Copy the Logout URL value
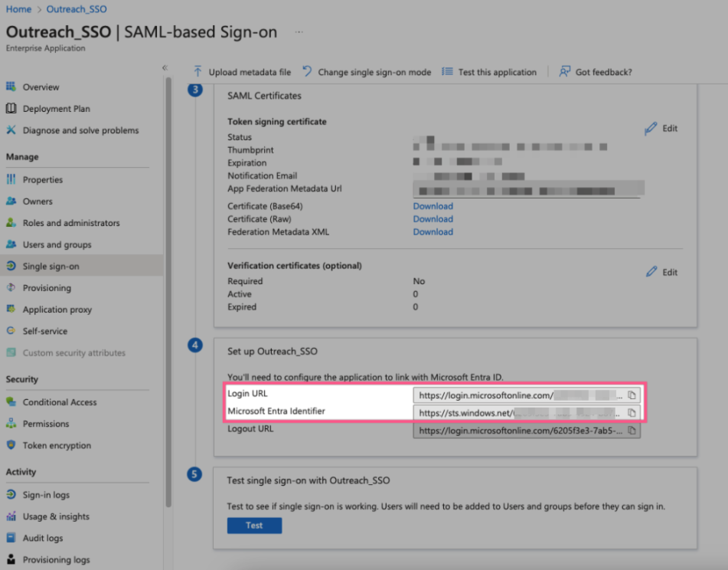Screen dimensions: 728x570 click(632, 430)
